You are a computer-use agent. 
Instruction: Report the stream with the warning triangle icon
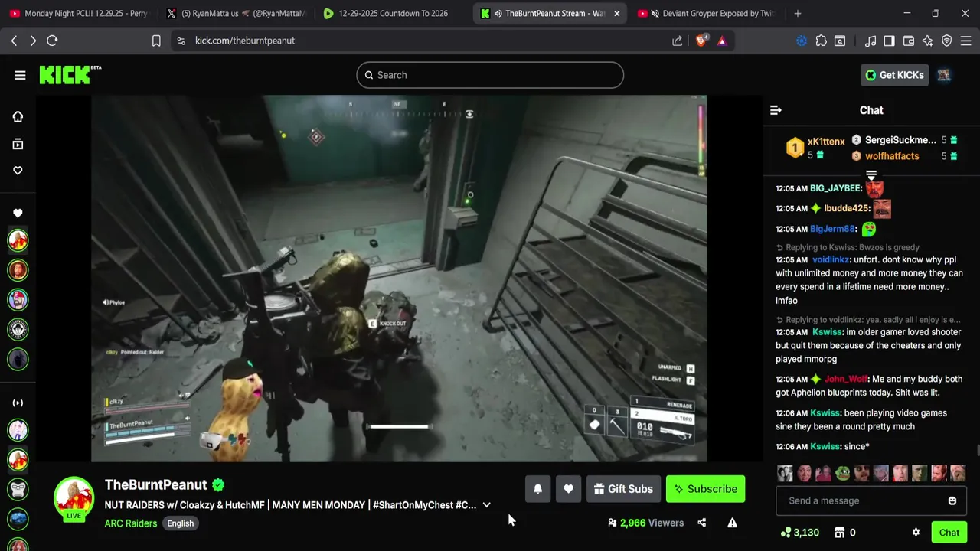pyautogui.click(x=732, y=523)
